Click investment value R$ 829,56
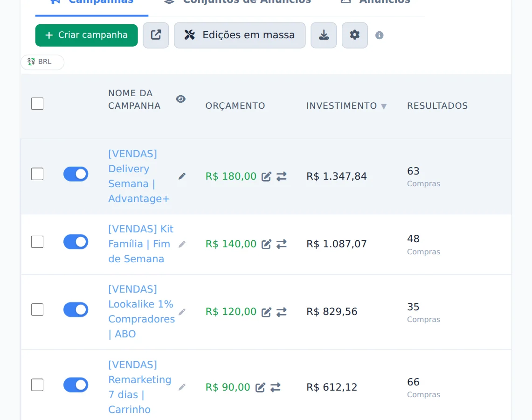The width and height of the screenshot is (532, 420). pyautogui.click(x=332, y=311)
